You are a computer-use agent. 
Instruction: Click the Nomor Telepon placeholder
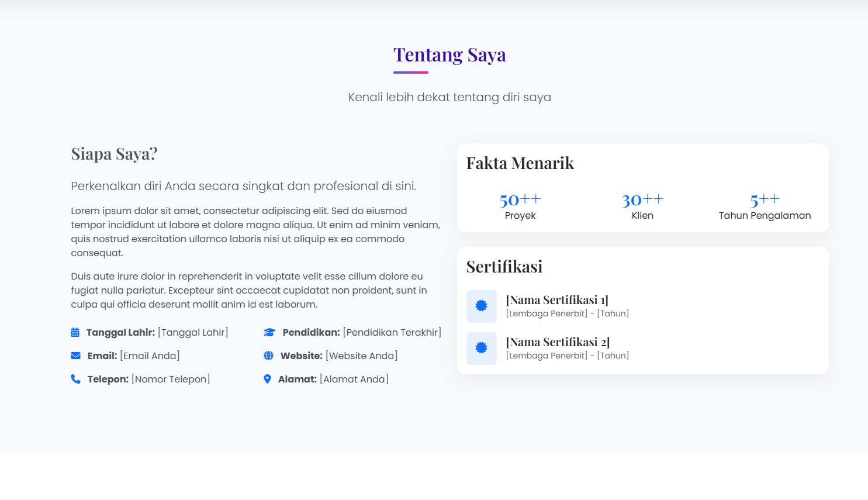click(x=171, y=379)
